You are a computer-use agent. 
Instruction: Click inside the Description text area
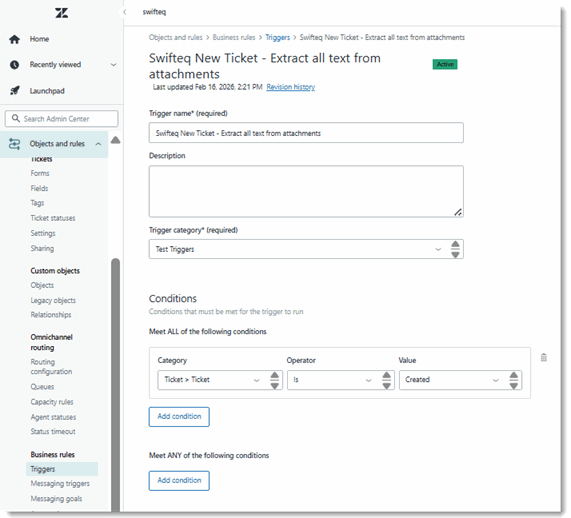[306, 191]
